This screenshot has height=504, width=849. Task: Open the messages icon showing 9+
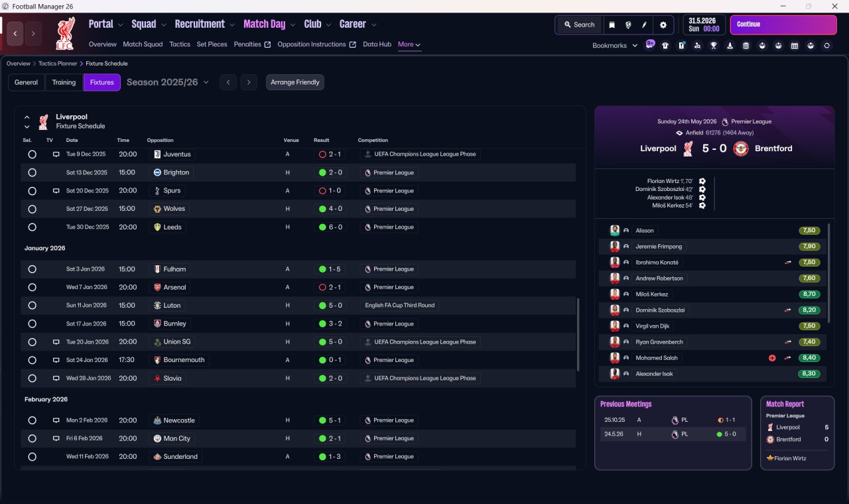650,44
